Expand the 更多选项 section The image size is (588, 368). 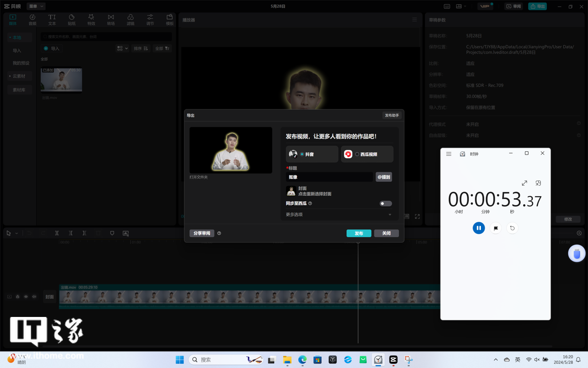[339, 214]
